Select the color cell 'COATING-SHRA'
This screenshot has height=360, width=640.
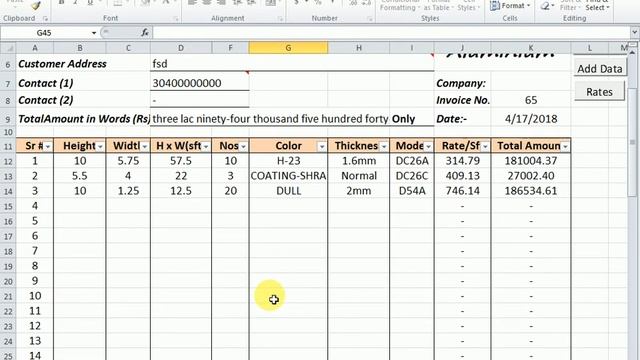pos(288,176)
